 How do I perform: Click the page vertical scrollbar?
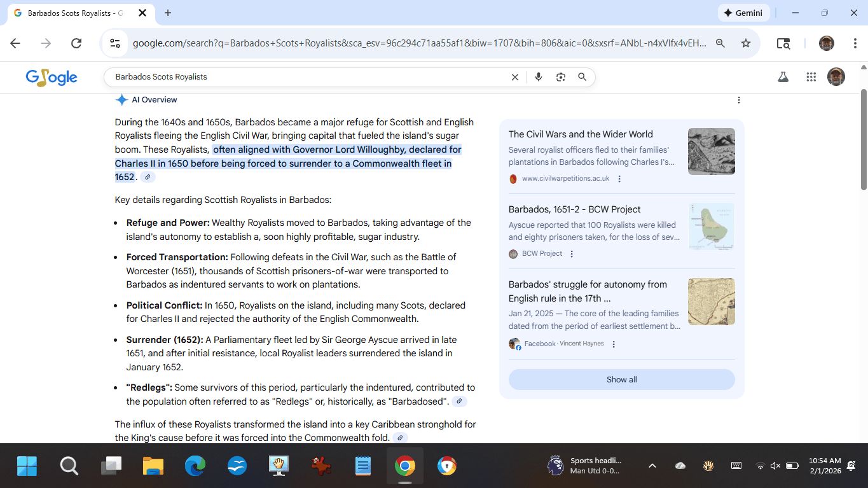click(864, 140)
